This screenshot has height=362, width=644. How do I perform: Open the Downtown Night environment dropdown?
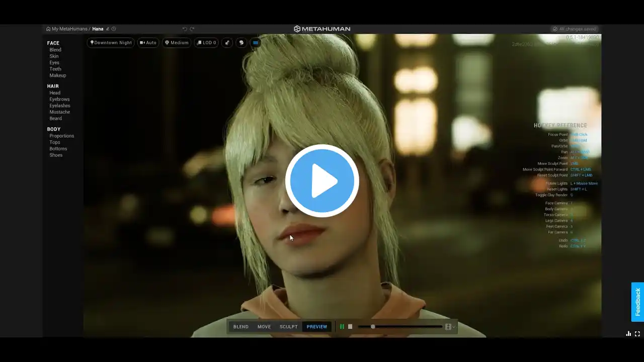[x=111, y=43]
